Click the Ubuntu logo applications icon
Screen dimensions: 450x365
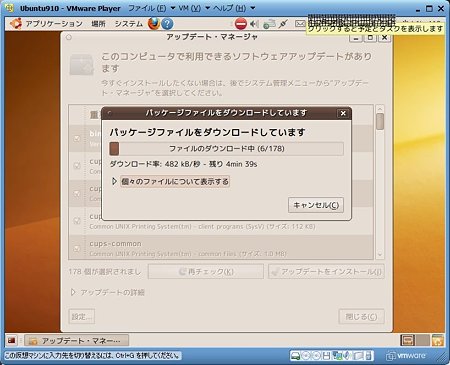16,24
